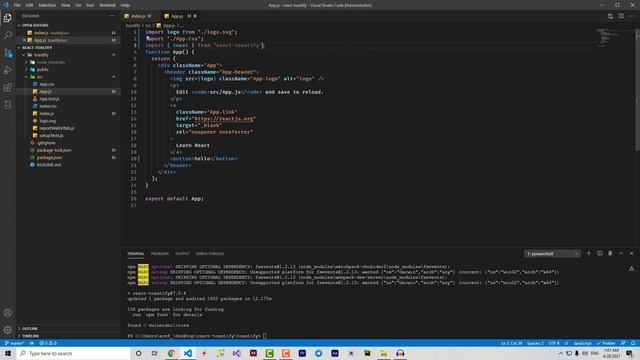Open the File menu
Viewport: 640px width, 360px height.
point(17,5)
